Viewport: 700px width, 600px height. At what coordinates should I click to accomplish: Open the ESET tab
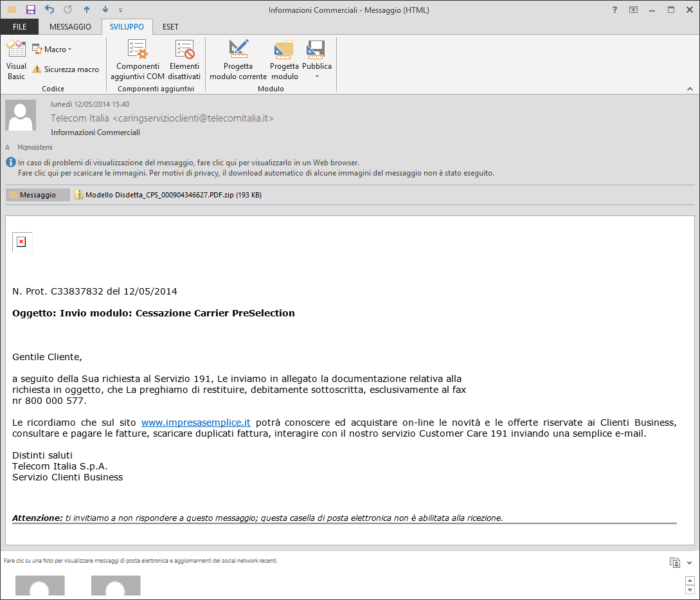170,27
